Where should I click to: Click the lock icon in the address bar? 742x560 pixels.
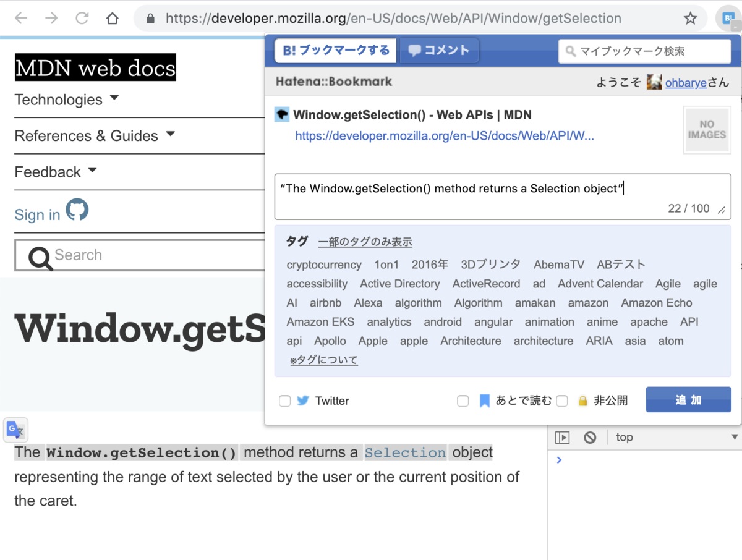tap(150, 19)
